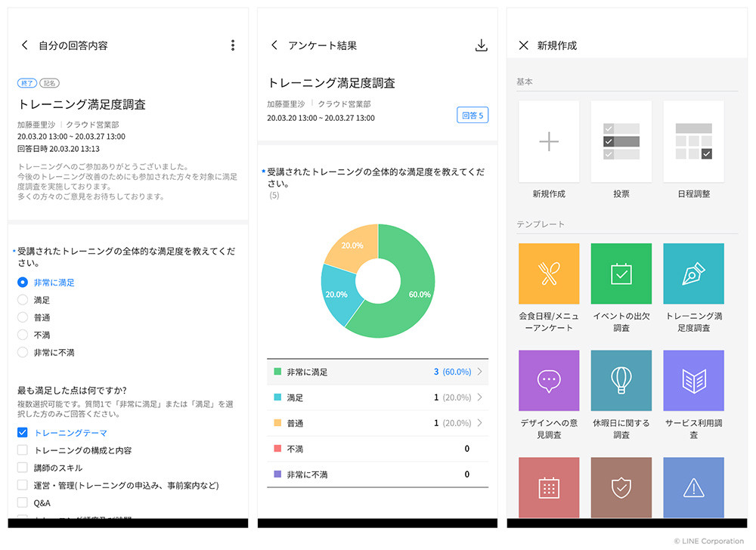
Task: Click the green swatch beside 非常に満足
Action: 277,371
